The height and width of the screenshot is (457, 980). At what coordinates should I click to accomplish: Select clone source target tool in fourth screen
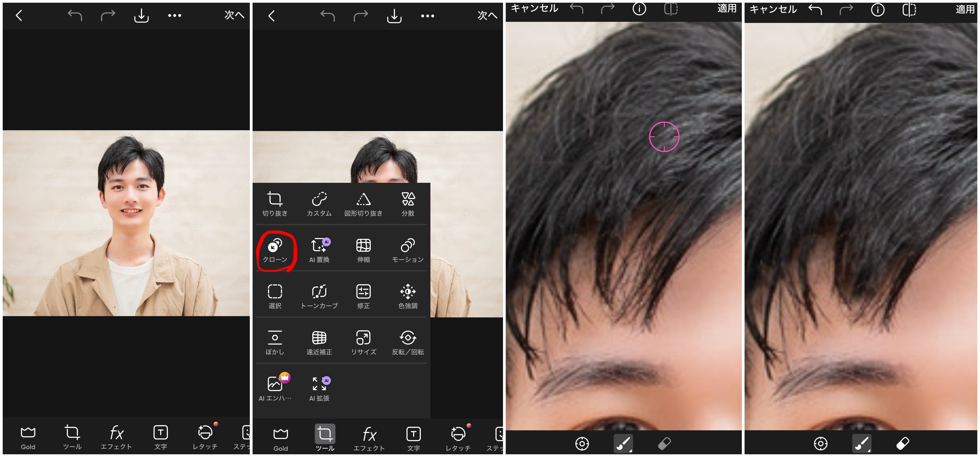click(x=821, y=443)
